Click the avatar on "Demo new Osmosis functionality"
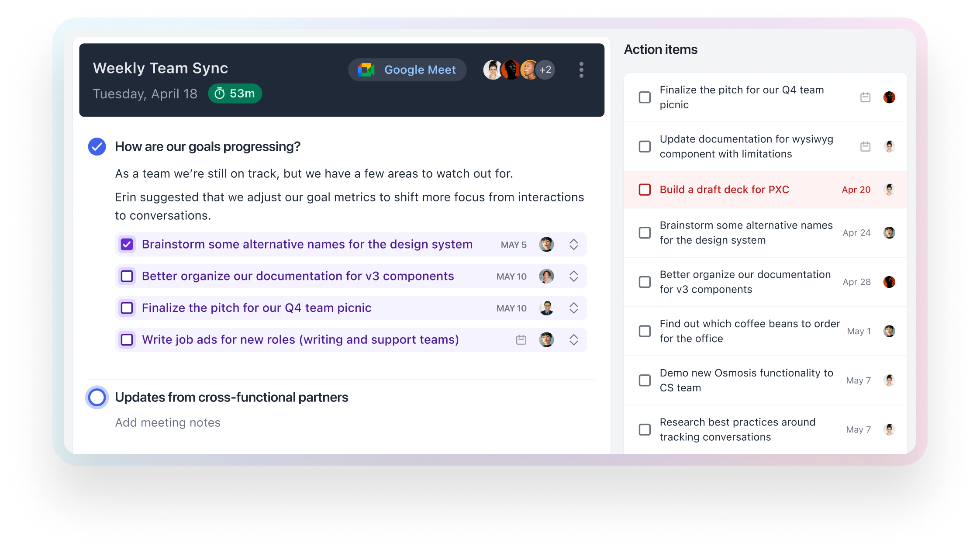Viewport: 980px width, 553px height. click(x=890, y=380)
